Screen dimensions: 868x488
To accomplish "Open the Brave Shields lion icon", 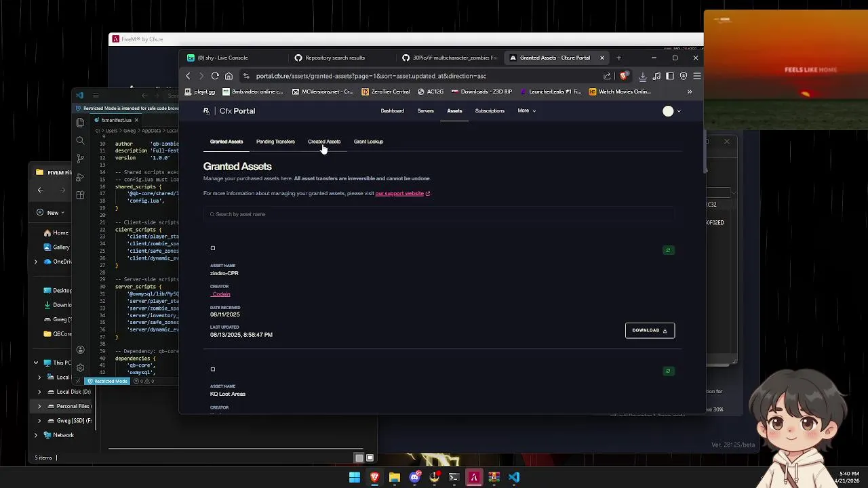I will (623, 76).
